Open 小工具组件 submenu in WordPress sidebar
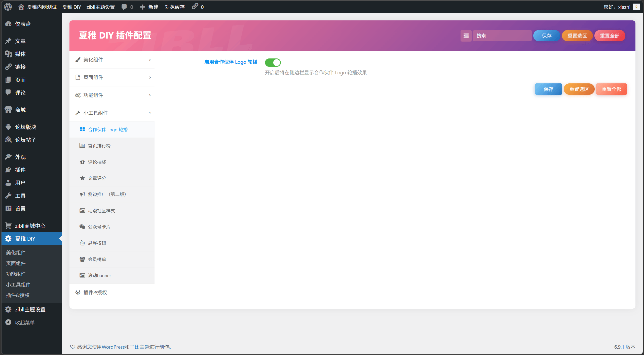 pos(18,284)
